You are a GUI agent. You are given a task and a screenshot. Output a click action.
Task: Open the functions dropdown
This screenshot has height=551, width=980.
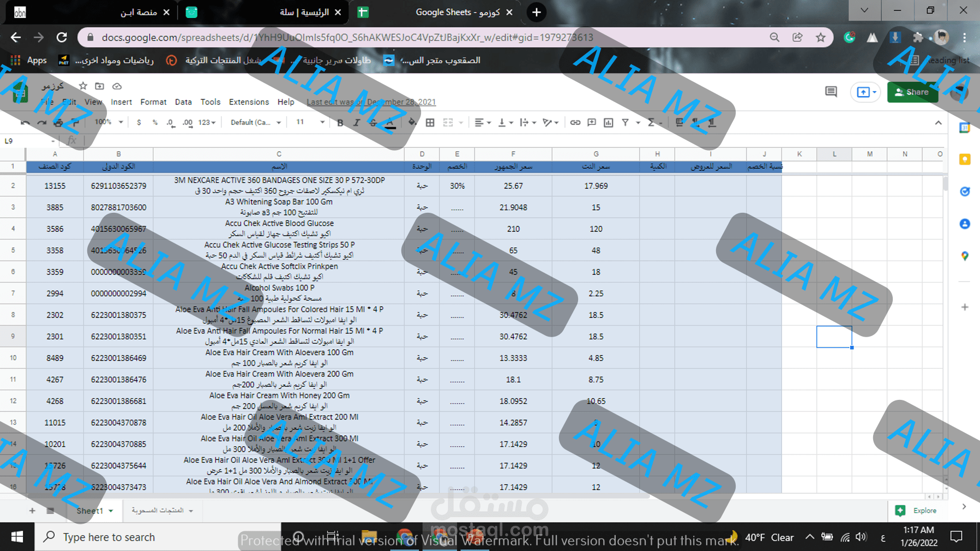click(x=654, y=123)
